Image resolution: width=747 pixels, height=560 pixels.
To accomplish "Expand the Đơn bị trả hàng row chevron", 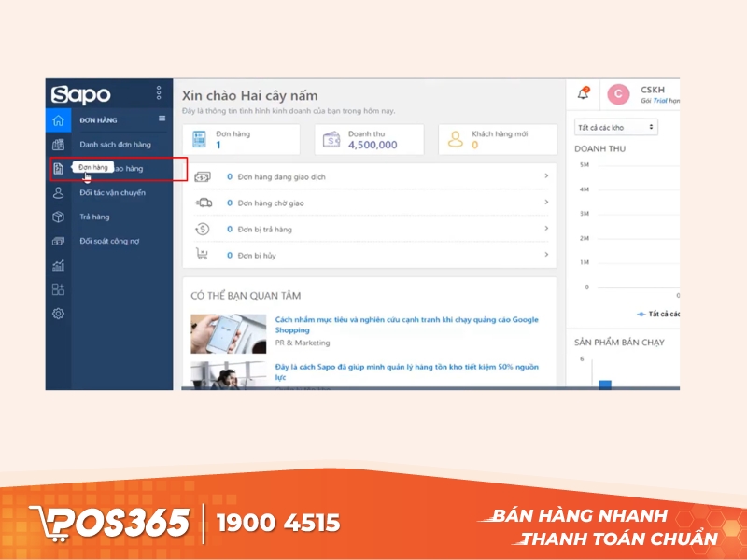I will click(x=547, y=228).
